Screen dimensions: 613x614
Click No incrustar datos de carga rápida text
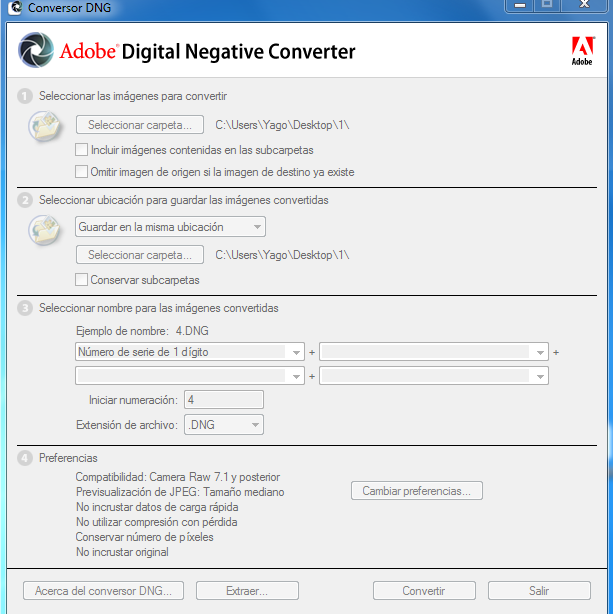point(157,507)
